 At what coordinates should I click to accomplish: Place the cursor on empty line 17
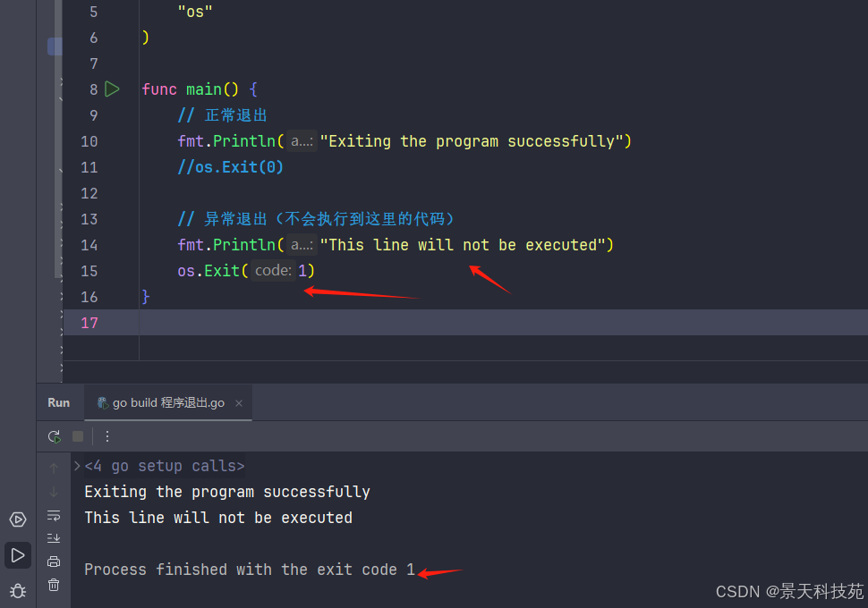click(358, 323)
